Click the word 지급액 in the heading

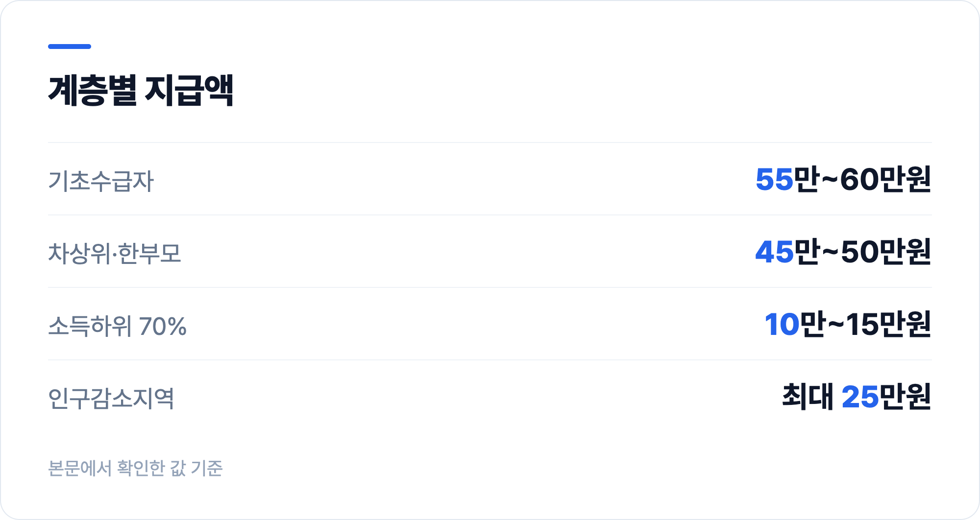point(189,90)
